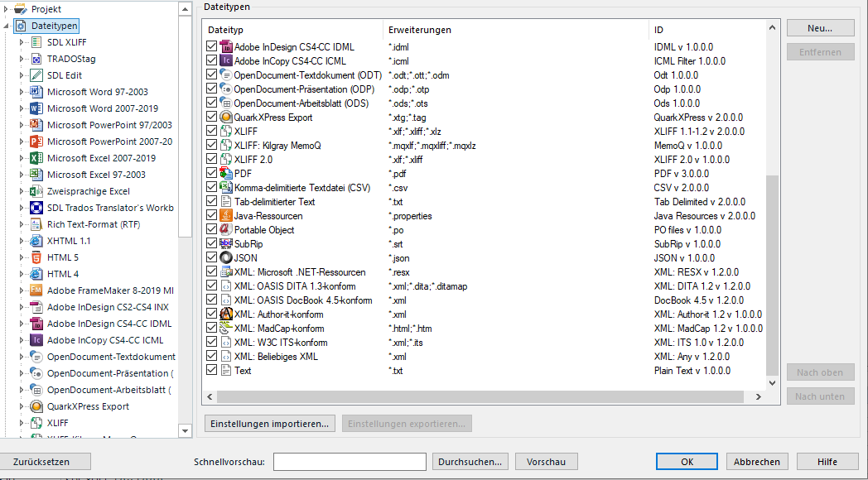Image resolution: width=868 pixels, height=480 pixels.
Task: Click the Neu... button
Action: (821, 28)
